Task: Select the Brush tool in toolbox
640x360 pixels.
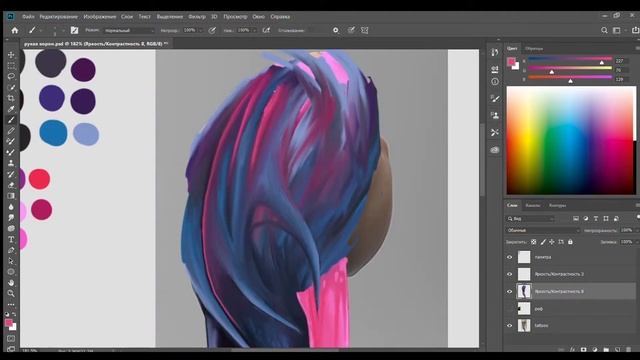Action: [11, 120]
